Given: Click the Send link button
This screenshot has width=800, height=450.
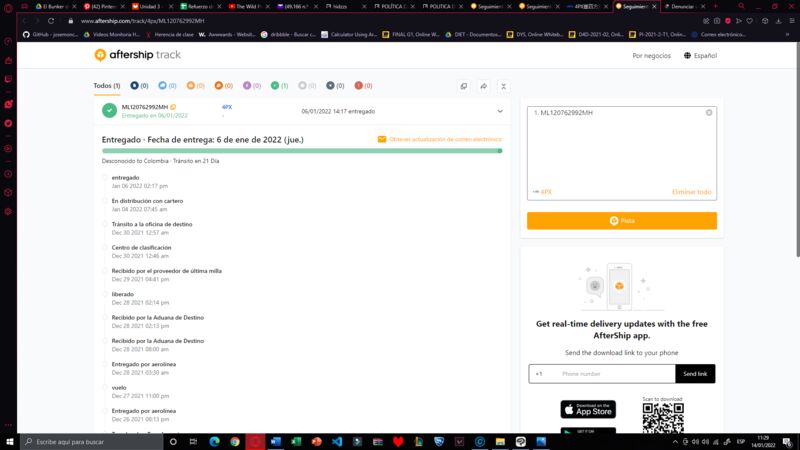Looking at the screenshot, I should (x=695, y=373).
